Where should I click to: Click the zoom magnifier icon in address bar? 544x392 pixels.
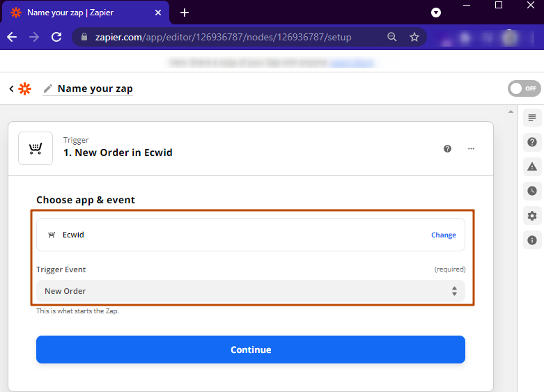coord(391,37)
